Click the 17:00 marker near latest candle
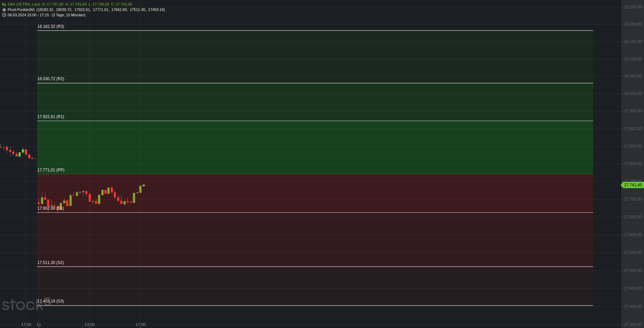The image size is (644, 328). pos(141,325)
